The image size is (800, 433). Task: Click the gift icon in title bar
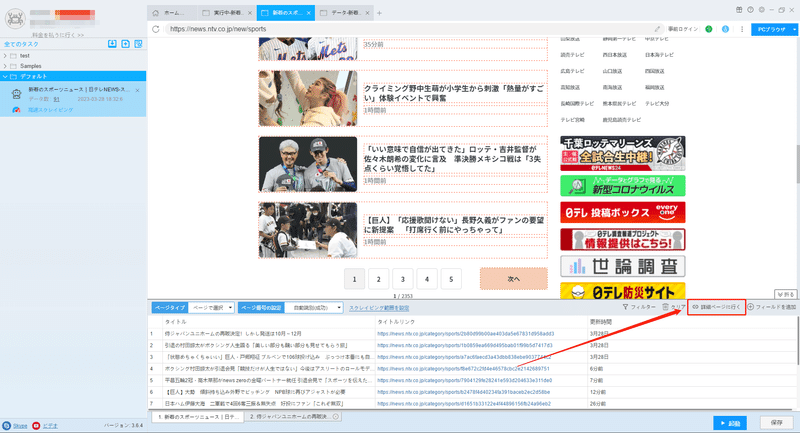coord(739,10)
